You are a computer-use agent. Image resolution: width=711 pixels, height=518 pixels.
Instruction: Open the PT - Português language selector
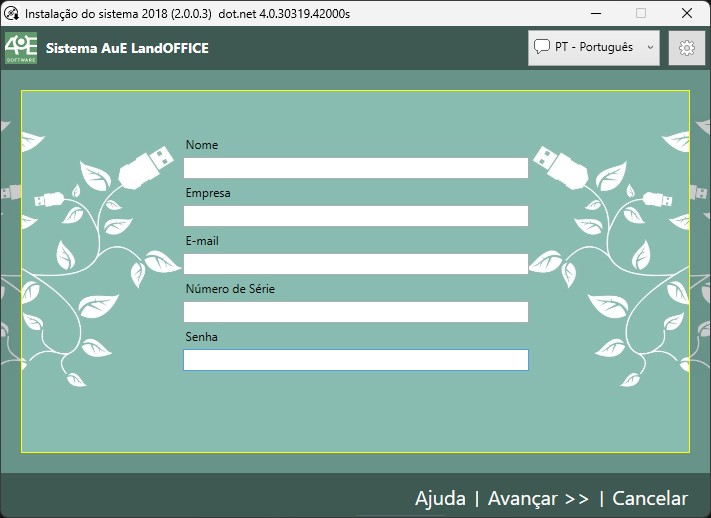point(593,47)
